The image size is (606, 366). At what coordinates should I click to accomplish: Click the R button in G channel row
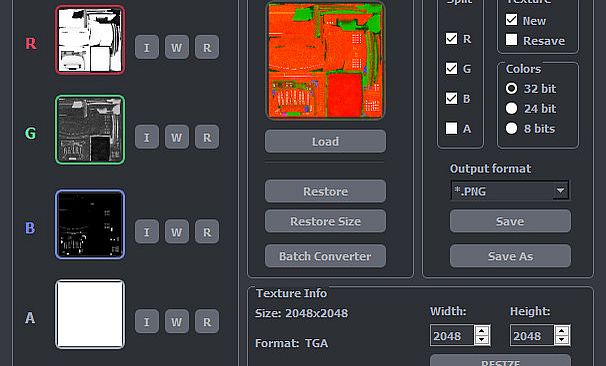207,137
